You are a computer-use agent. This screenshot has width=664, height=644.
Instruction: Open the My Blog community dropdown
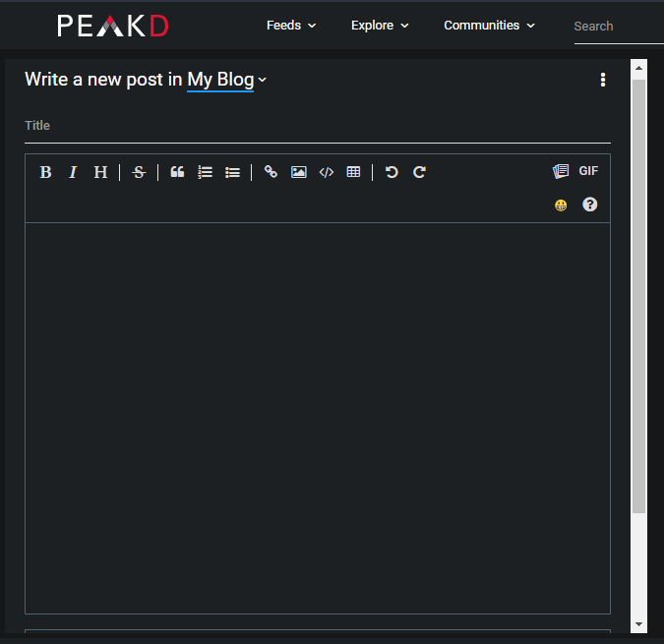[226, 80]
